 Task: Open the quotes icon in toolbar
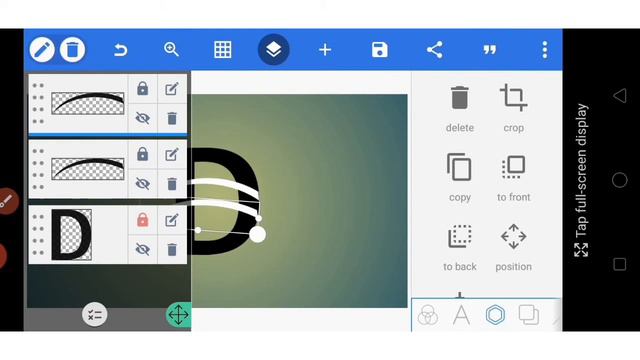tap(489, 50)
